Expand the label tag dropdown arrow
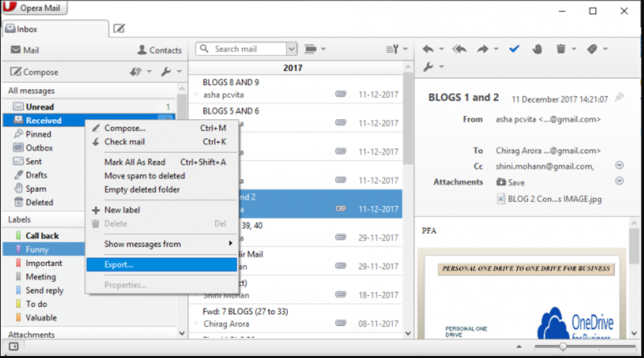Screen dimensions: 644x358 coord(605,49)
